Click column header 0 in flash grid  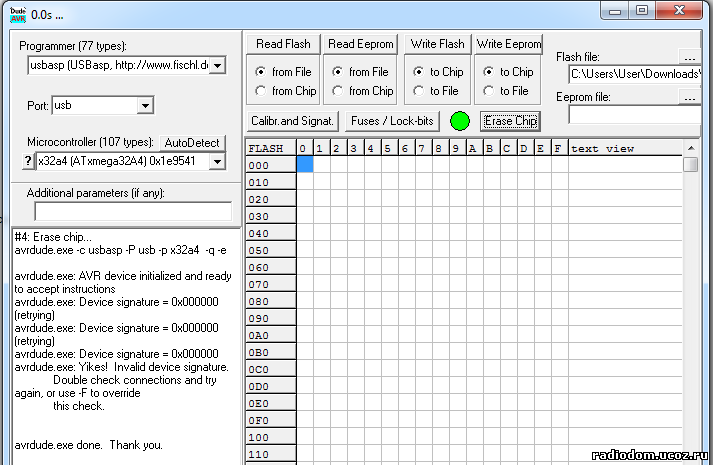[x=305, y=148]
